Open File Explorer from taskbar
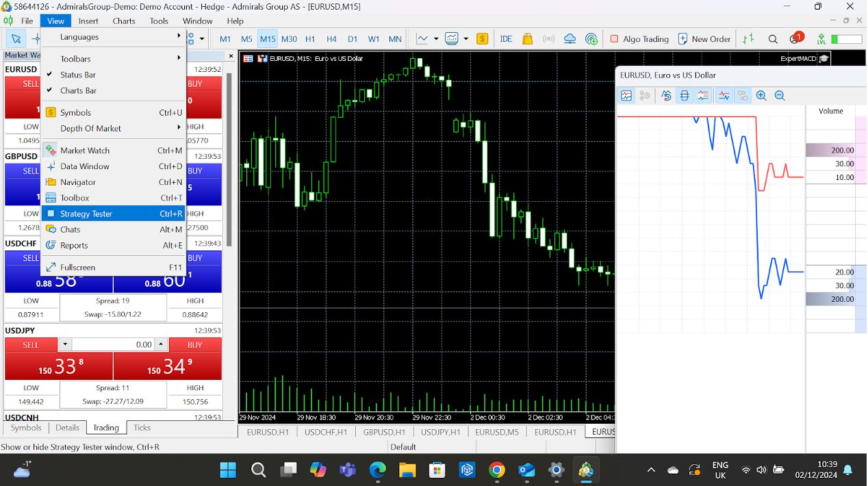868x486 pixels. coord(407,470)
